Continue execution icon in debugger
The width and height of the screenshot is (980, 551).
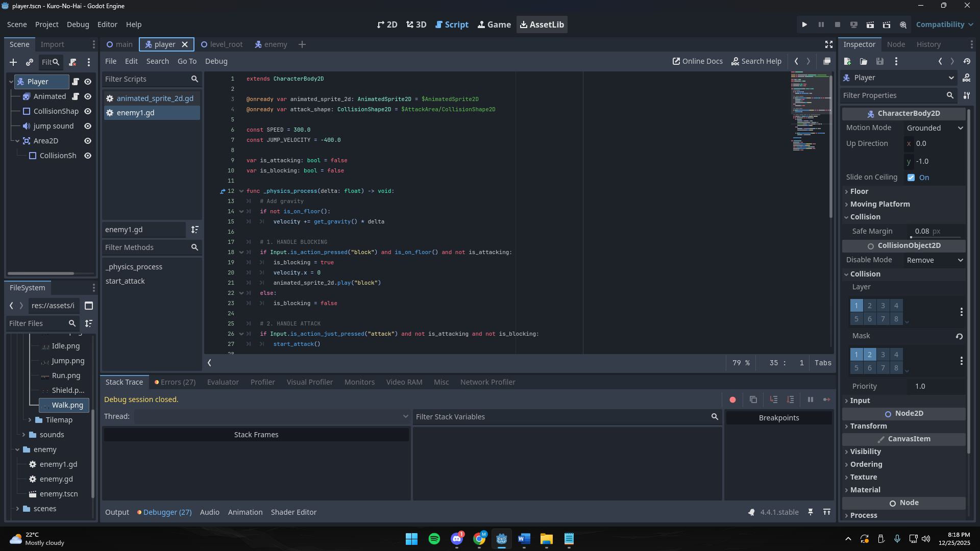click(826, 399)
